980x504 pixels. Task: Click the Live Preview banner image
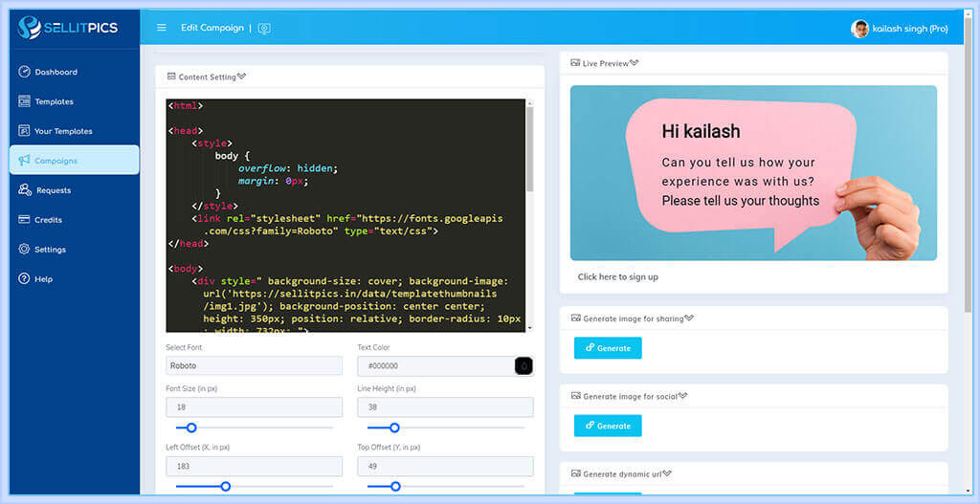coord(753,173)
